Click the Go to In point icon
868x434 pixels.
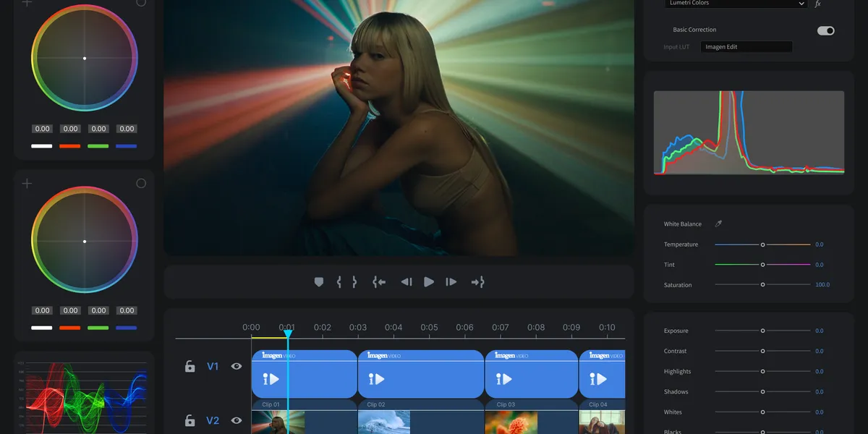point(379,282)
